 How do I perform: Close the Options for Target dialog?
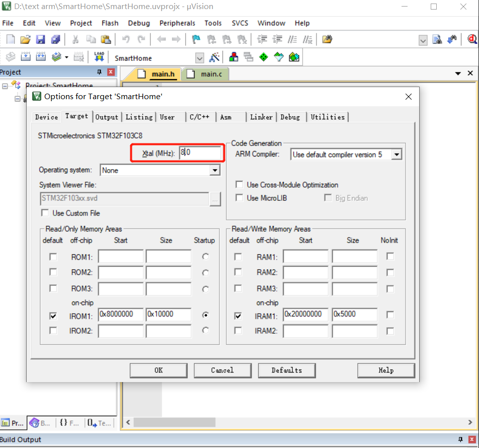click(409, 97)
